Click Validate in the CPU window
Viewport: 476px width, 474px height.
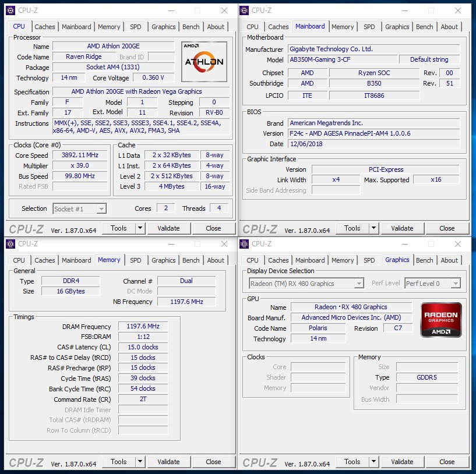pyautogui.click(x=169, y=228)
